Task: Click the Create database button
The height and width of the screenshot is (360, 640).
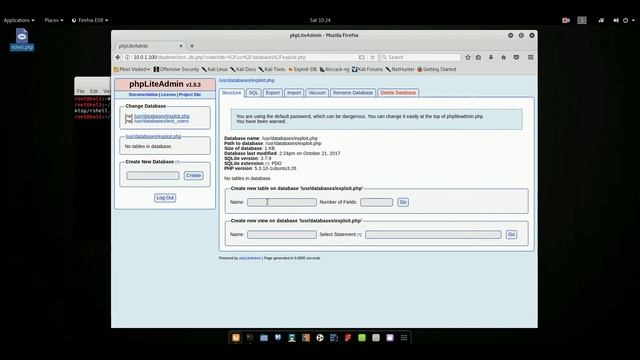Action: pyautogui.click(x=193, y=176)
